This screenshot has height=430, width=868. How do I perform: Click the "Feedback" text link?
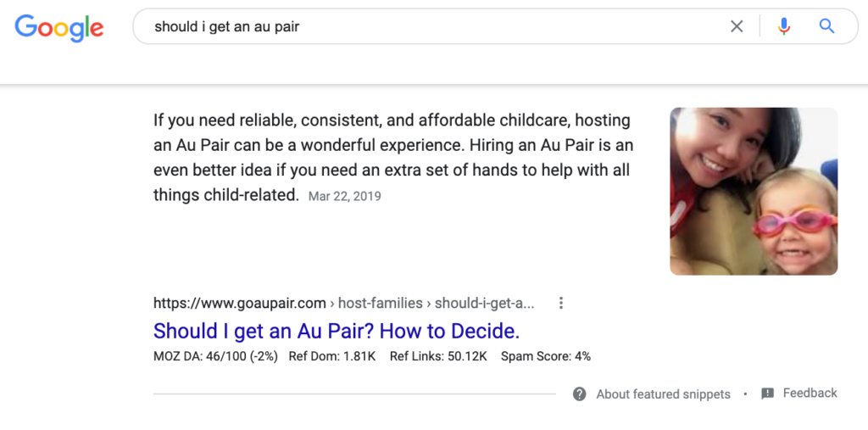coord(810,393)
